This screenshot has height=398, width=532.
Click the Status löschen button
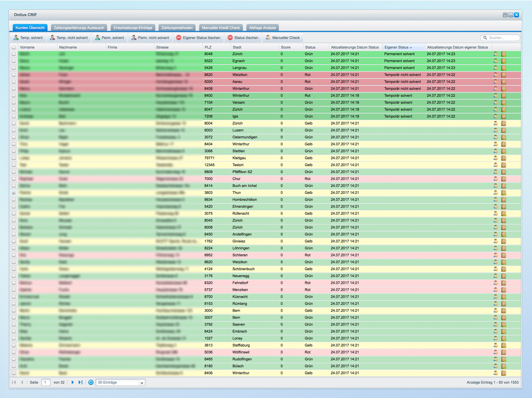[243, 37]
